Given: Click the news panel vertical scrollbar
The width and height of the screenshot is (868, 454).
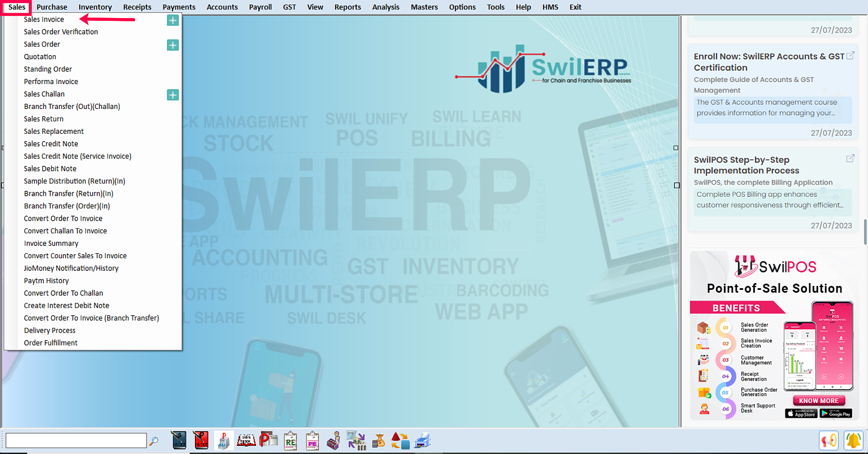Looking at the screenshot, I should [x=865, y=232].
